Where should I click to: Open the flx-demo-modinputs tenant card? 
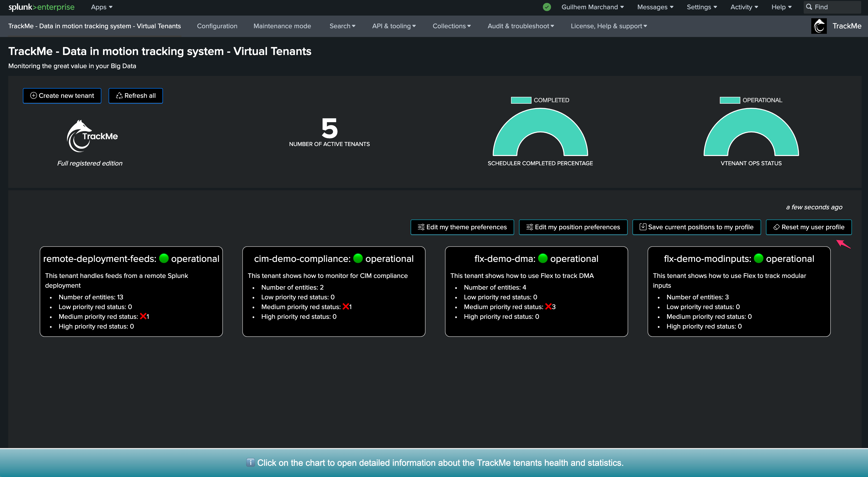point(739,291)
